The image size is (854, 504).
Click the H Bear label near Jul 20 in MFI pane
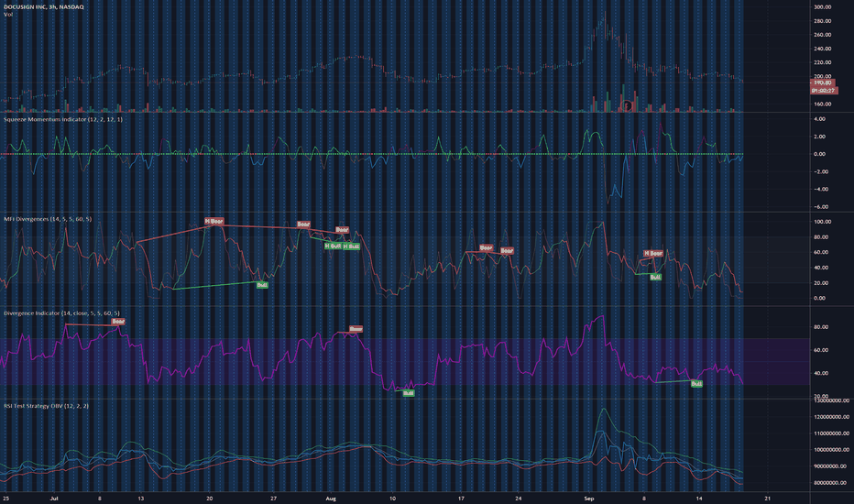[214, 221]
